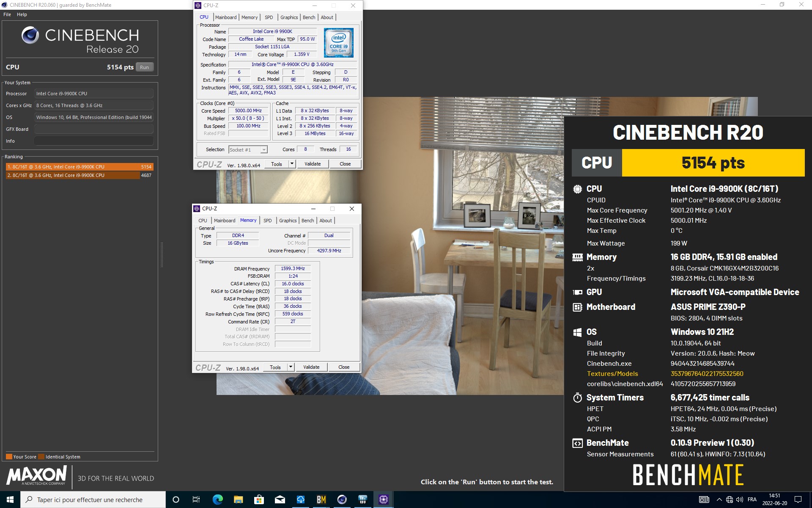Click the System Timers stopwatch icon in BenchMate
The image size is (812, 508).
click(577, 398)
